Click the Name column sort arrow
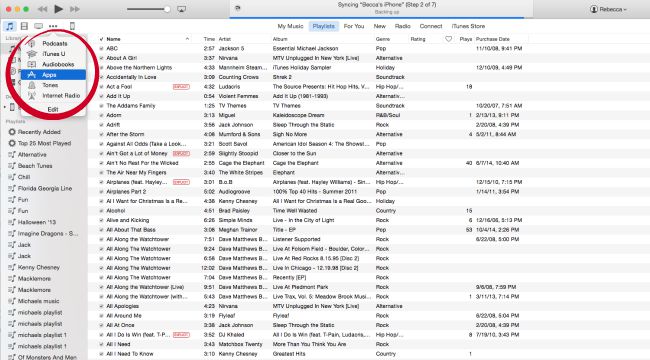Screen dimensions: 650x360 click(x=187, y=39)
